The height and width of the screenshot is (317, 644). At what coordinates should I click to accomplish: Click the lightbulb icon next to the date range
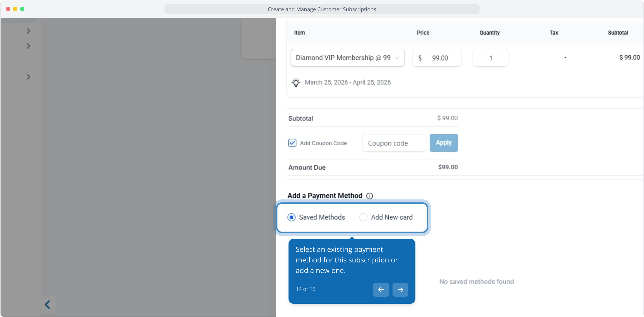tap(296, 83)
